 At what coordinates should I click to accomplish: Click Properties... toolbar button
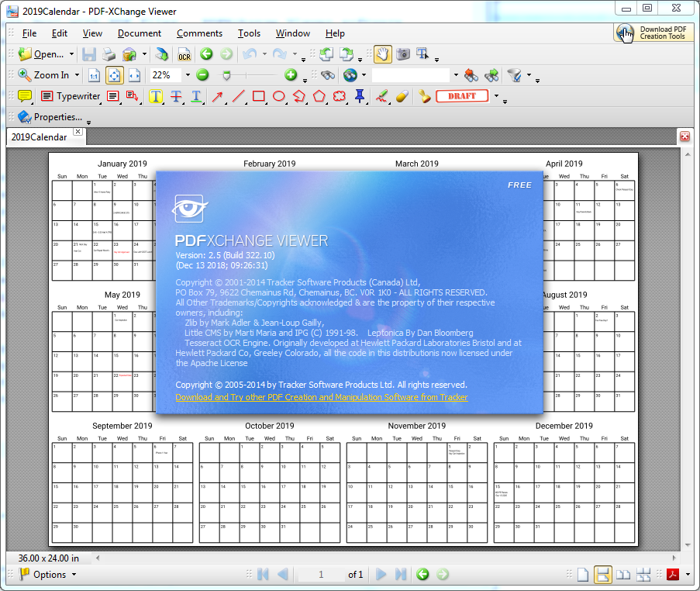(x=50, y=117)
